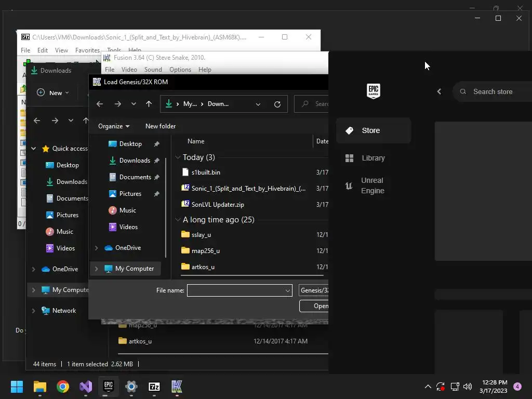Click Forward arrow in Load ROM dialog
This screenshot has height=399, width=532.
coord(118,104)
